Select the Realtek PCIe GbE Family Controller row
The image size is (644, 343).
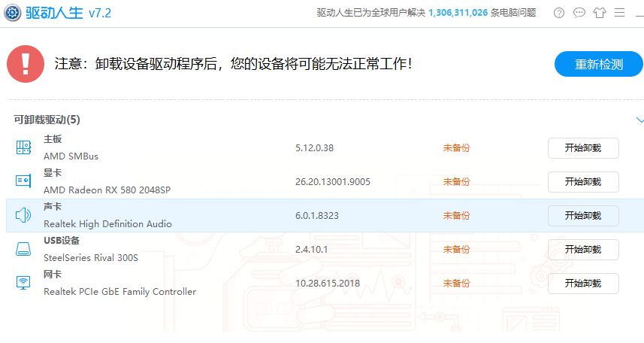[x=225, y=284]
